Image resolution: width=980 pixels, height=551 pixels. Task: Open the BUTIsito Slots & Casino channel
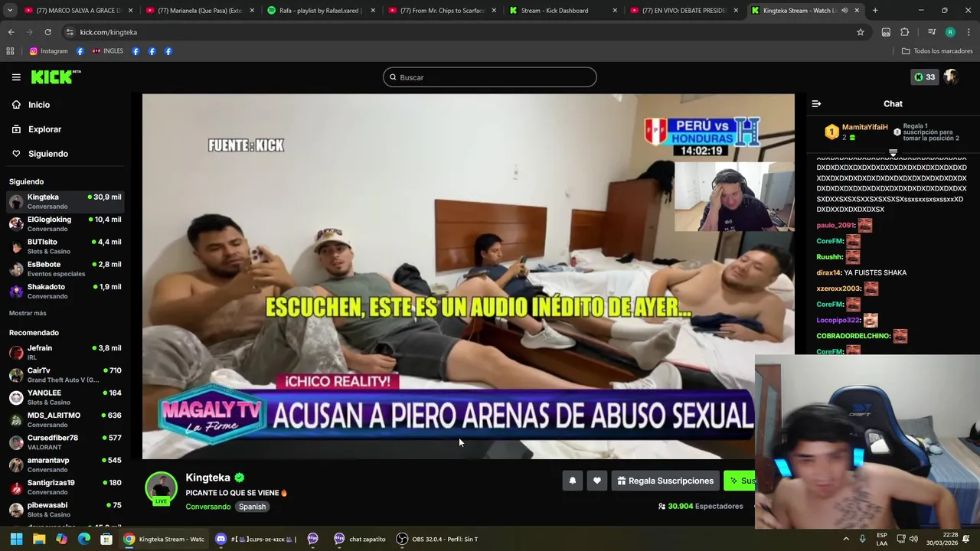64,246
